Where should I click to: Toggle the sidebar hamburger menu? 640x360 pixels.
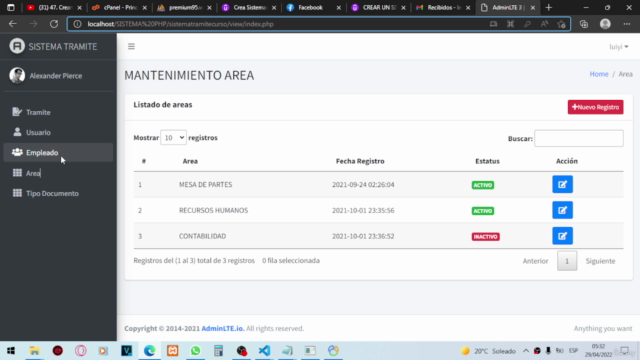point(131,47)
